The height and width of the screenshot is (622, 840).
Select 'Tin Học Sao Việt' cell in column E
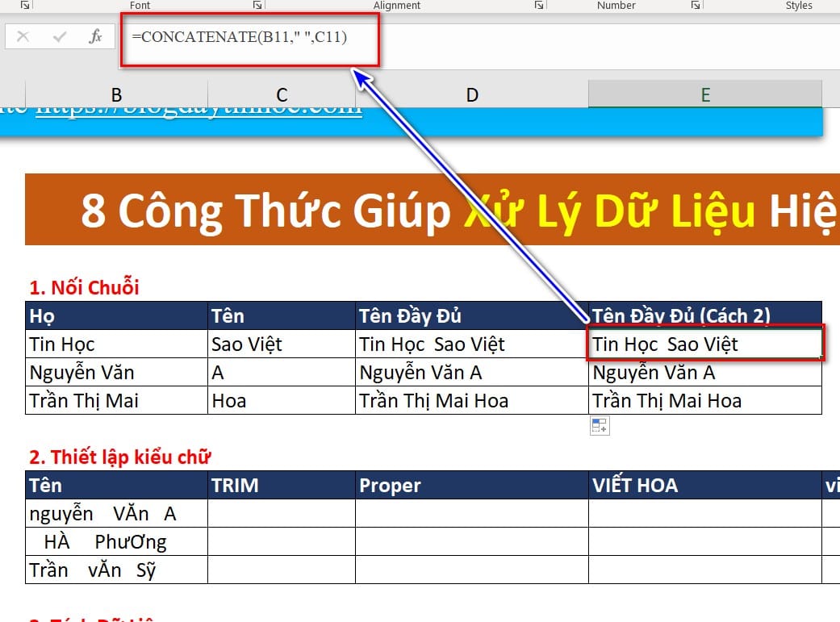tap(705, 343)
